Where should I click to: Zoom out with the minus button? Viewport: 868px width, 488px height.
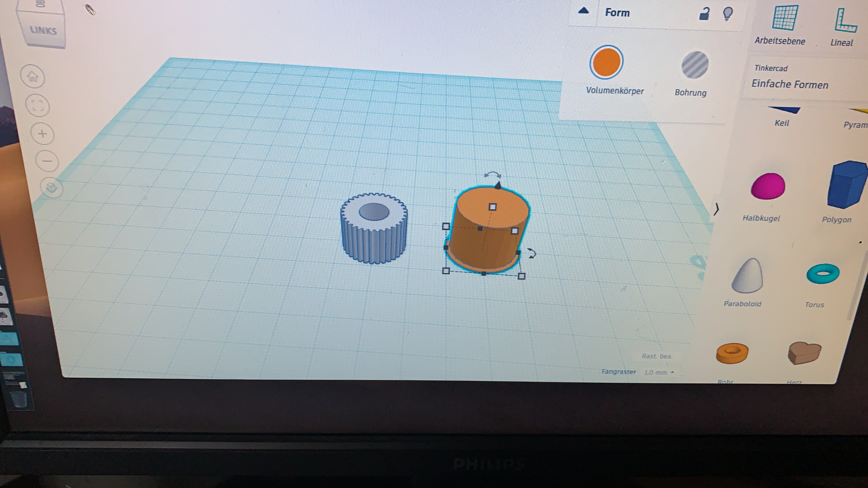[x=47, y=161]
